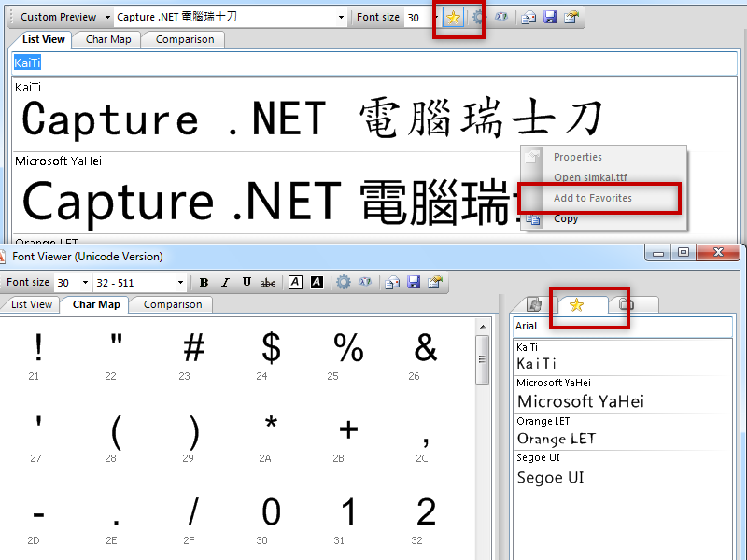Viewport: 747px width, 560px height.
Task: Click the language icon in the Unicode Version toolbar
Action: point(365,283)
